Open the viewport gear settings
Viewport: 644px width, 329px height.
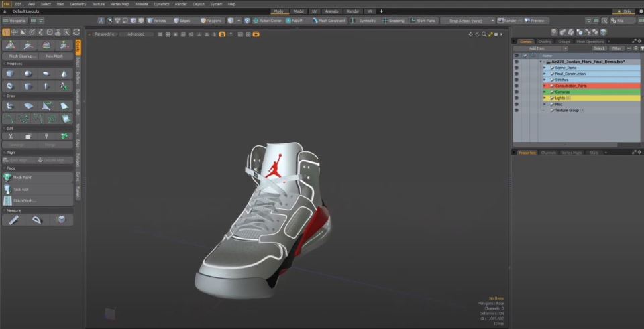[x=496, y=34]
